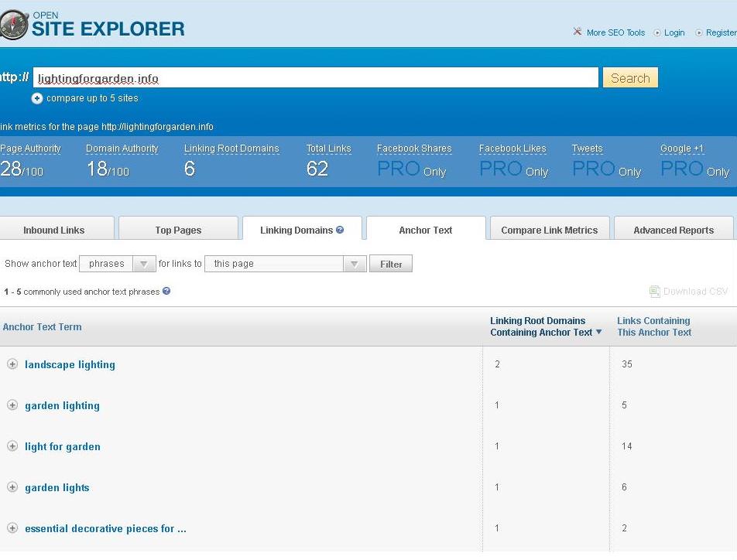Expand the garden lights row

tap(12, 487)
